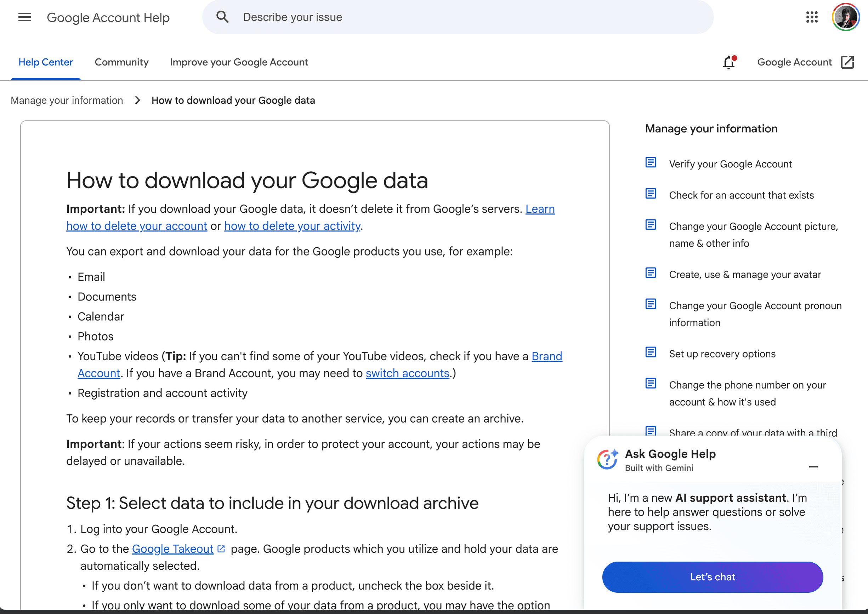Click the Step 1 section heading

click(x=272, y=503)
